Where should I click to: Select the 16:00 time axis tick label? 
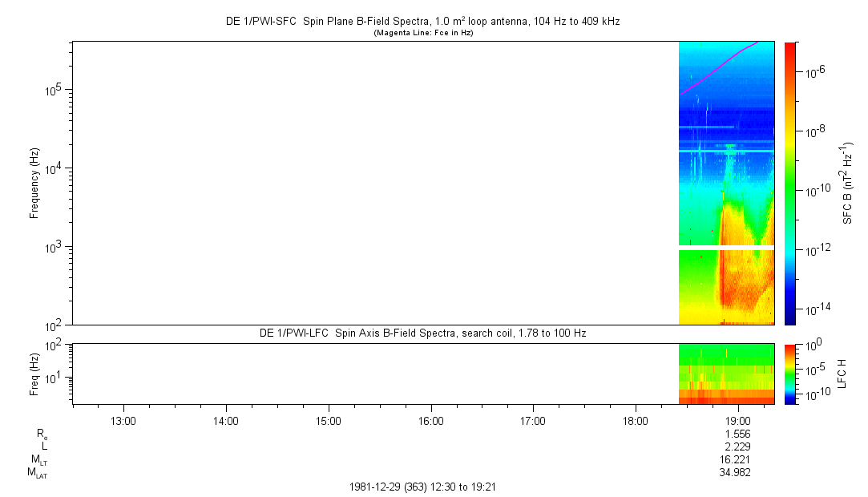click(x=431, y=420)
